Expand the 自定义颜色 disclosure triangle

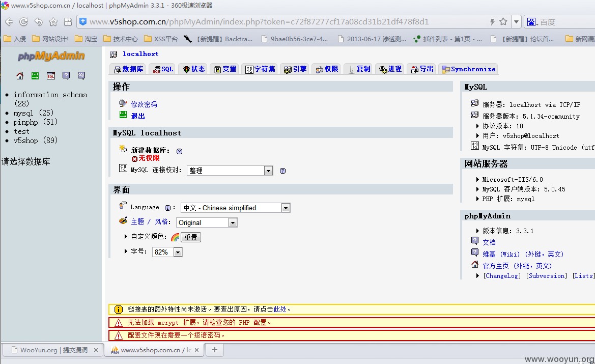(x=126, y=236)
